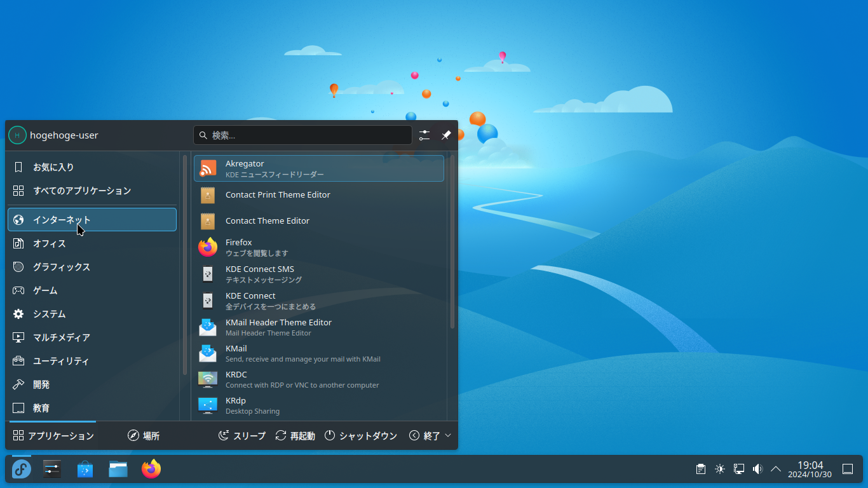
Task: Launch Firefox from the taskbar
Action: 151,469
